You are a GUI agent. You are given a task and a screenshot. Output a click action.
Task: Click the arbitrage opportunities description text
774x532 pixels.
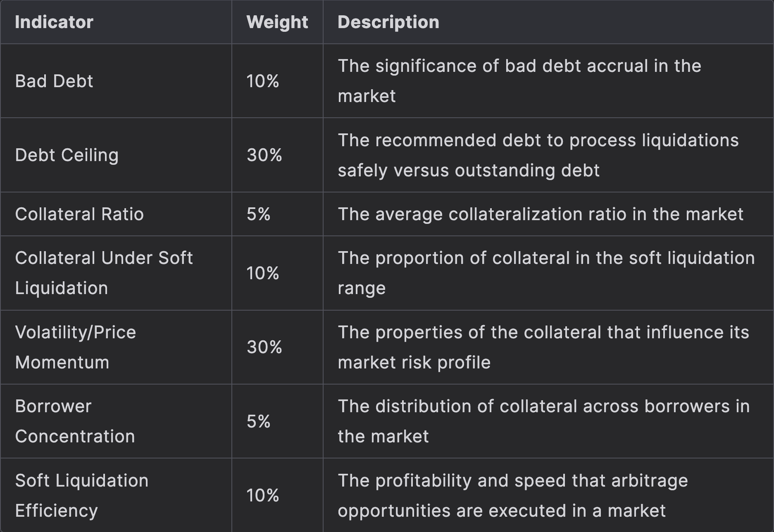point(512,495)
